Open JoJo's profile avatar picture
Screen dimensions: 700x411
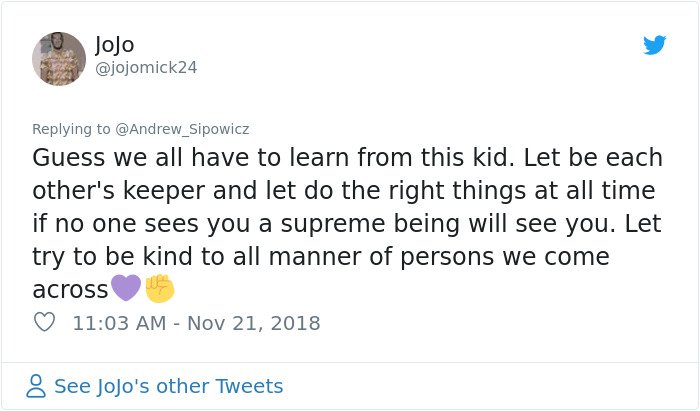[59, 58]
